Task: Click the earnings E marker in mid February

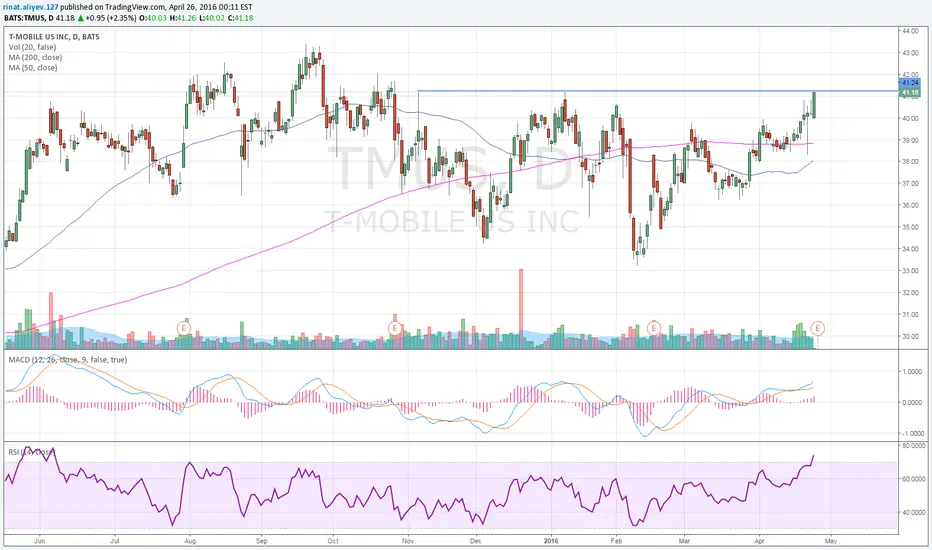Action: [654, 328]
